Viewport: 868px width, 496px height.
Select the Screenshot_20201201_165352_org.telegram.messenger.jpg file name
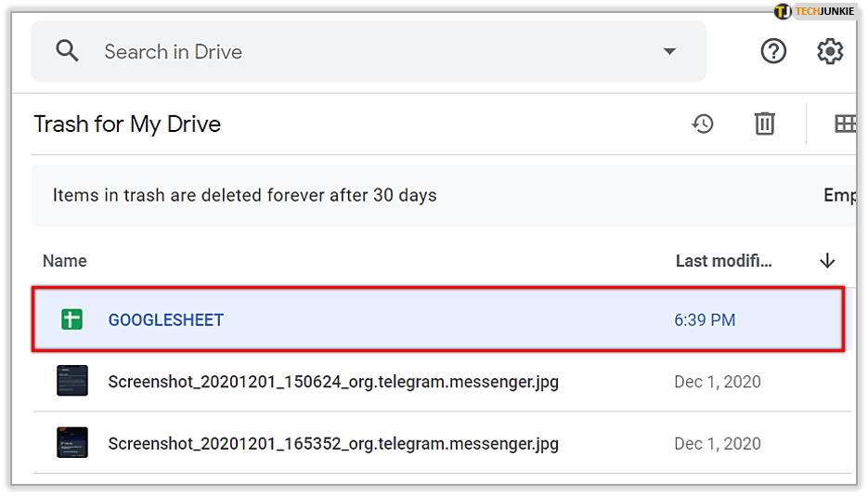pos(333,444)
